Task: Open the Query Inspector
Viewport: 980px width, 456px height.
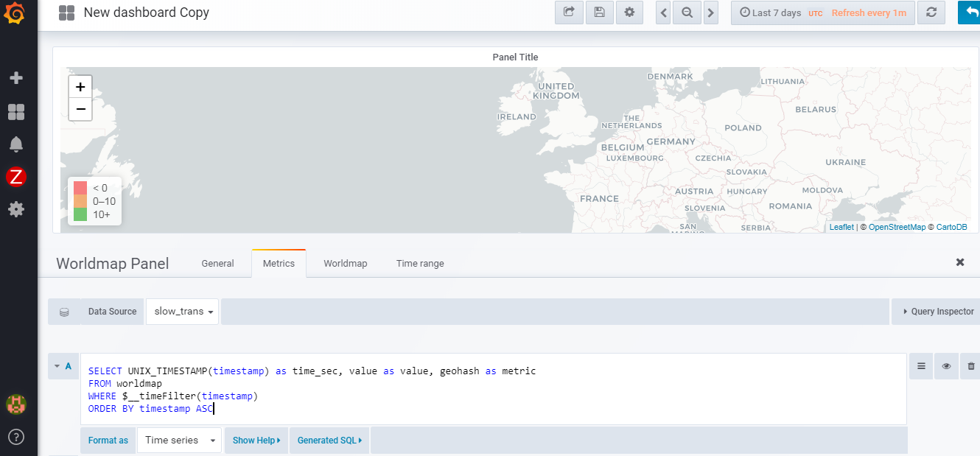Action: [x=938, y=311]
